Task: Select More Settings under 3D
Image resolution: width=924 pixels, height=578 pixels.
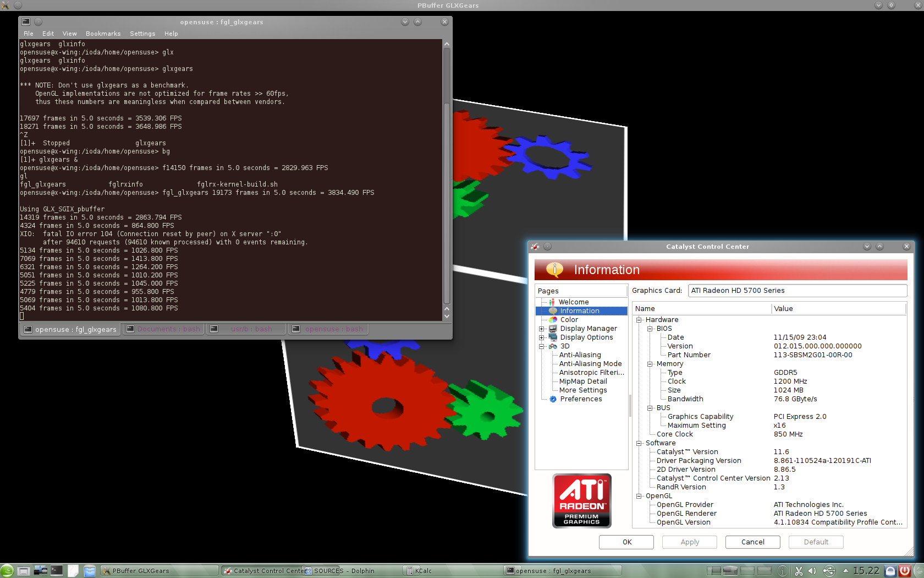Action: (583, 390)
